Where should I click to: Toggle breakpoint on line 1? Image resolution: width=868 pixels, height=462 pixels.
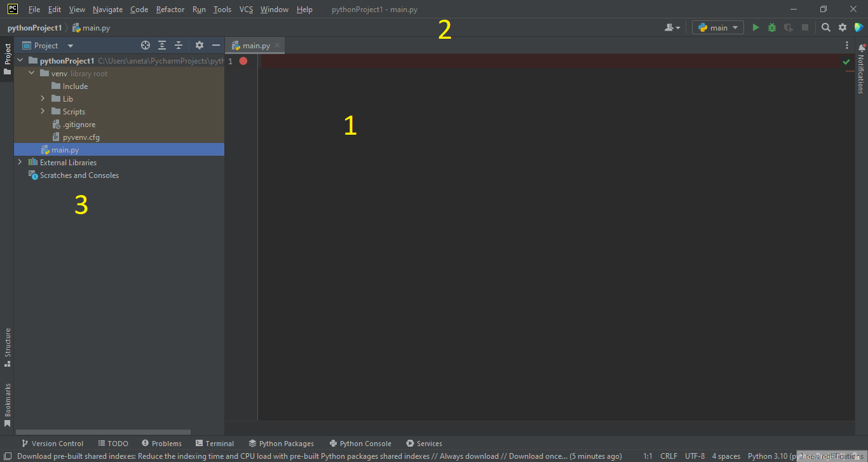[x=243, y=61]
